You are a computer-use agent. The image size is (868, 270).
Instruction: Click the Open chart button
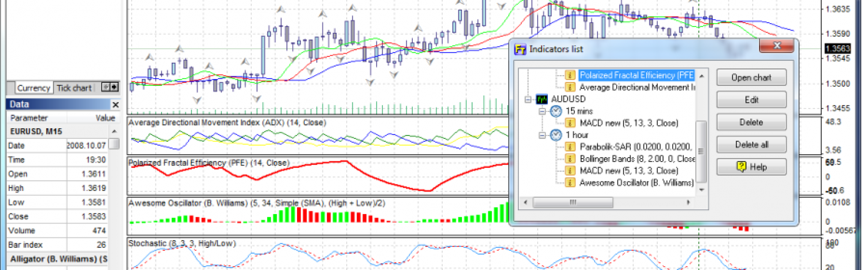pyautogui.click(x=751, y=78)
